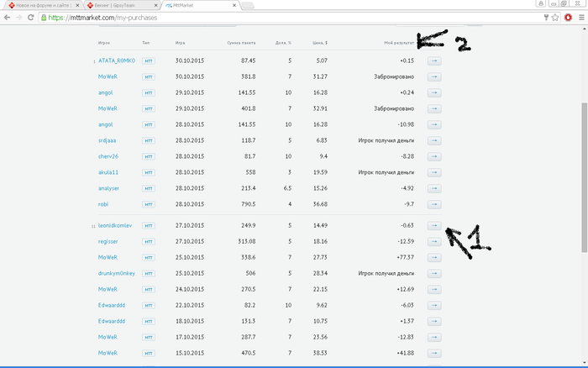The height and width of the screenshot is (368, 588).
Task: Open player srdjaaa profile link
Action: tap(107, 140)
